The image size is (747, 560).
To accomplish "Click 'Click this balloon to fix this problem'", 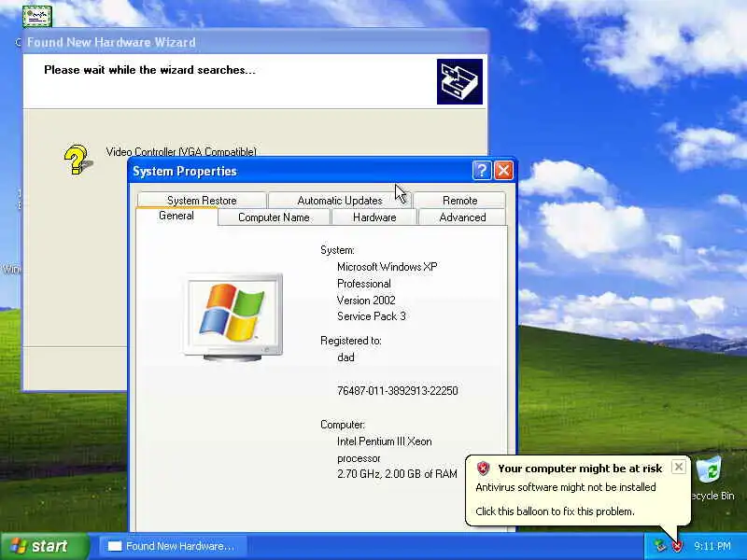I will point(555,511).
